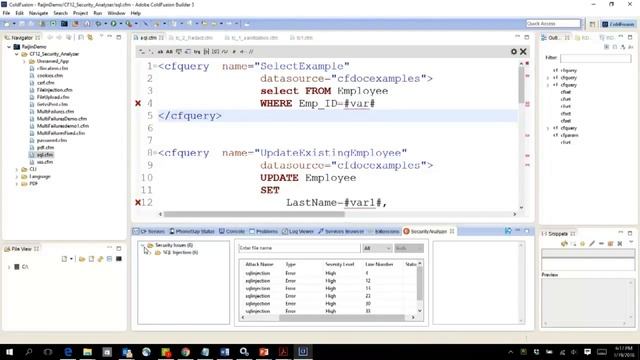Click the Quick Access field

[553, 24]
